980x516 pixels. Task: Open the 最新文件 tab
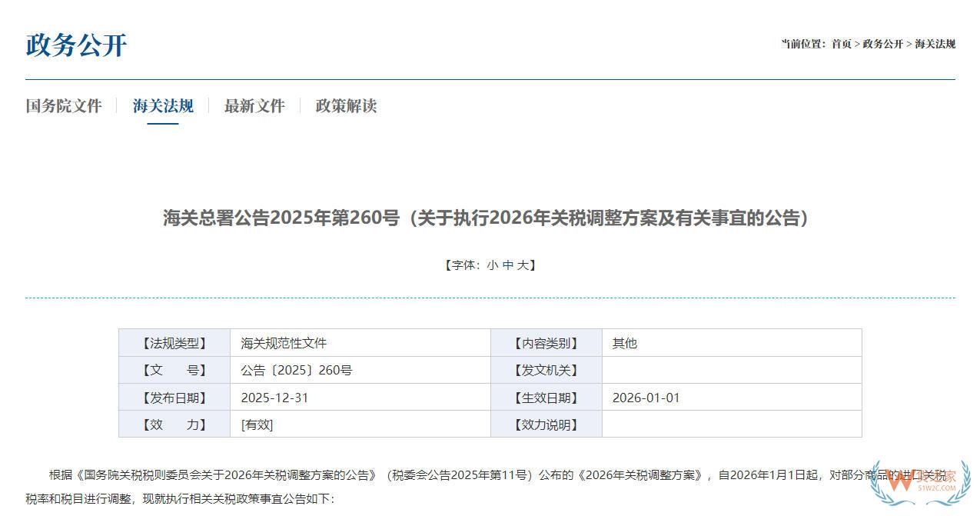[254, 106]
